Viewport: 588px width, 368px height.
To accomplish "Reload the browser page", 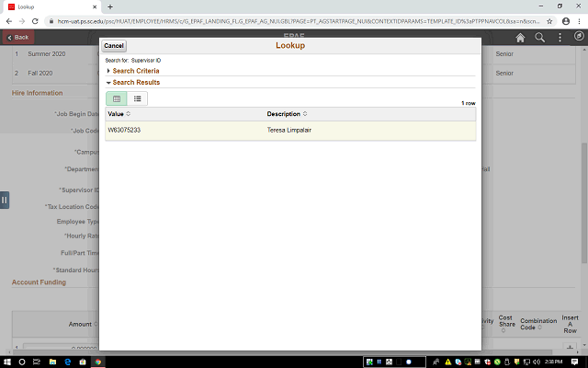I will [35, 21].
